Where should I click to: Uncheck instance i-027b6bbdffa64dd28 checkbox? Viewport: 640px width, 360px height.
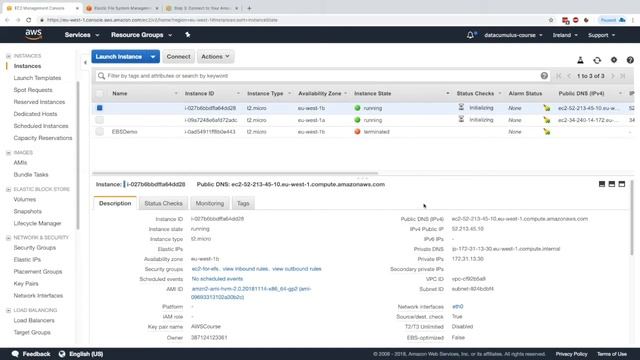click(100, 108)
